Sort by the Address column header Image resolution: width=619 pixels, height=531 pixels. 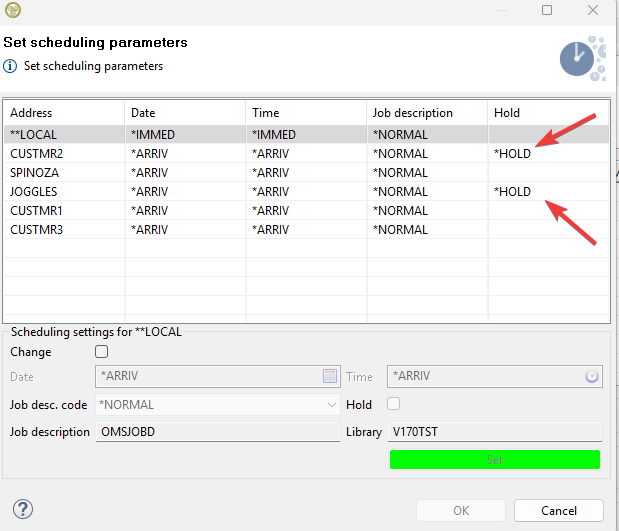64,113
